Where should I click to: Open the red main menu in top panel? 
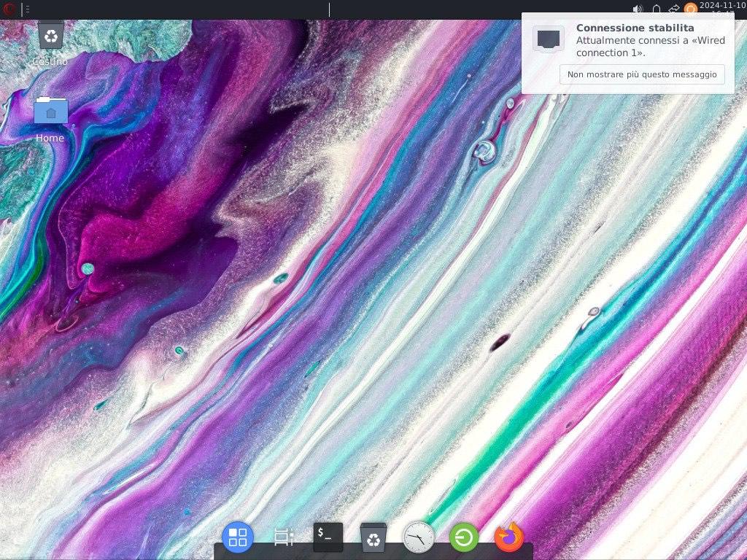pyautogui.click(x=9, y=9)
